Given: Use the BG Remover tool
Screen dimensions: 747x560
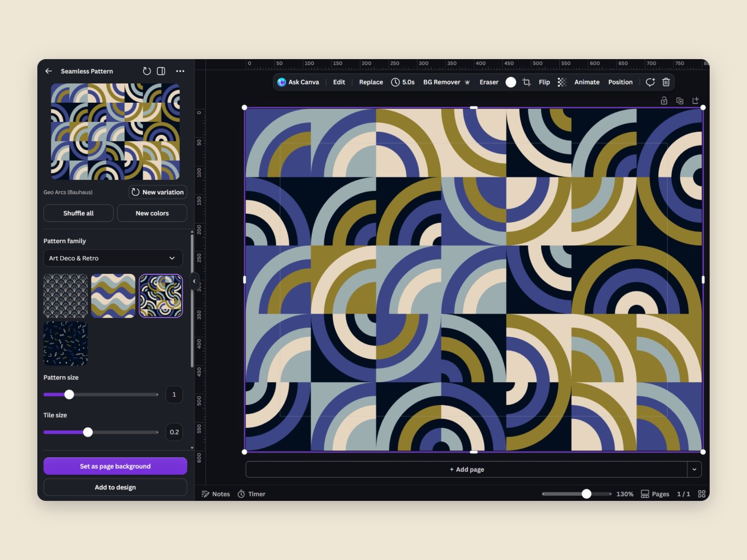Looking at the screenshot, I should (447, 82).
